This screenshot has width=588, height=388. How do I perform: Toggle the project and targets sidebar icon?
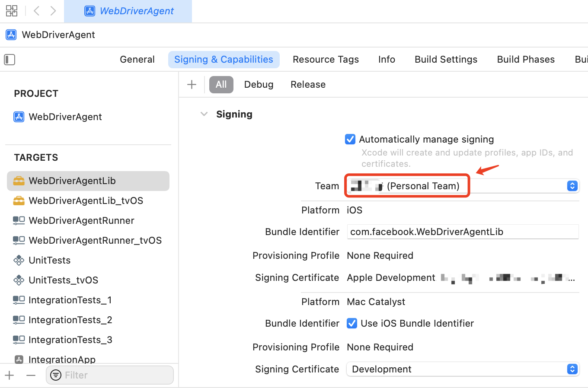click(x=10, y=59)
